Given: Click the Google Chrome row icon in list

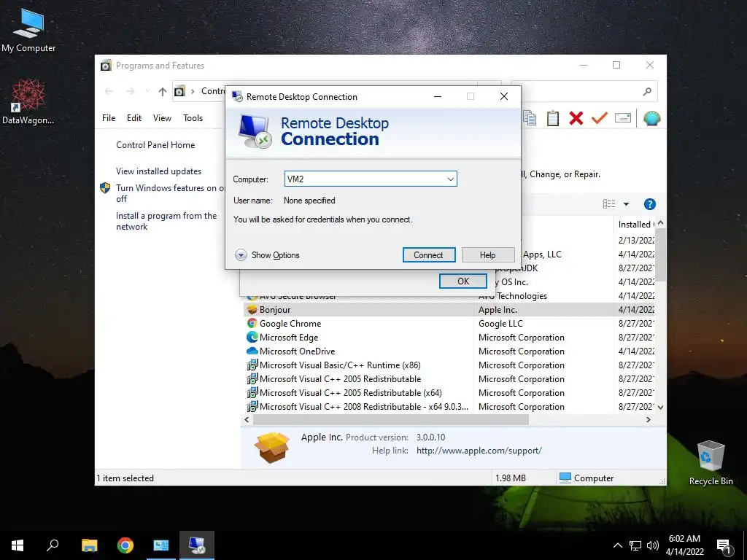Looking at the screenshot, I should click(252, 323).
